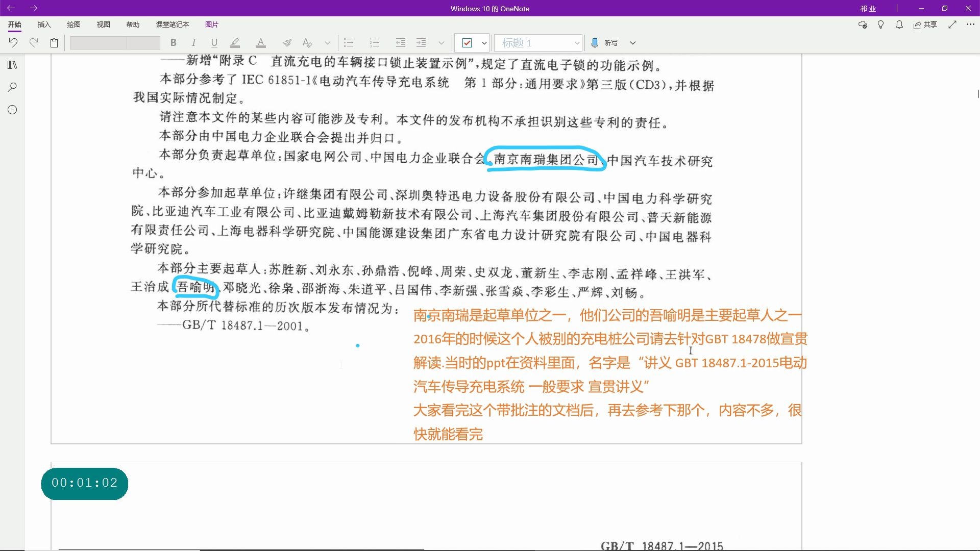Click the Undo icon
Screen dimensions: 980x551
pyautogui.click(x=13, y=43)
